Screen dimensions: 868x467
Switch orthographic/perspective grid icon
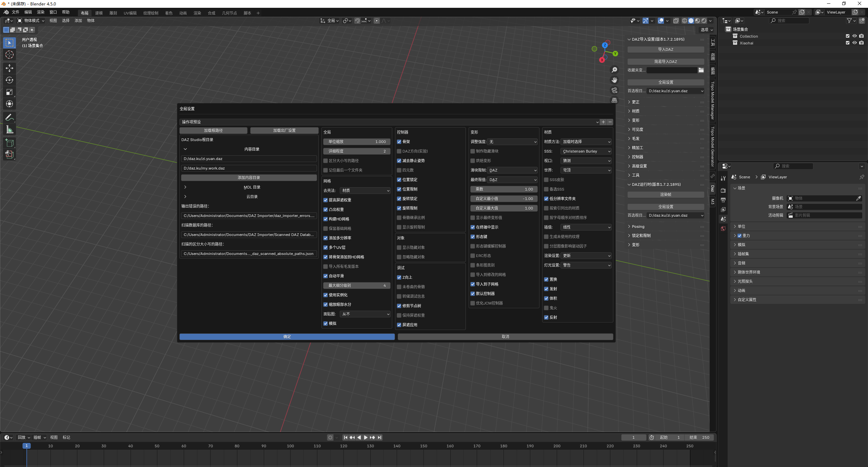[x=614, y=100]
